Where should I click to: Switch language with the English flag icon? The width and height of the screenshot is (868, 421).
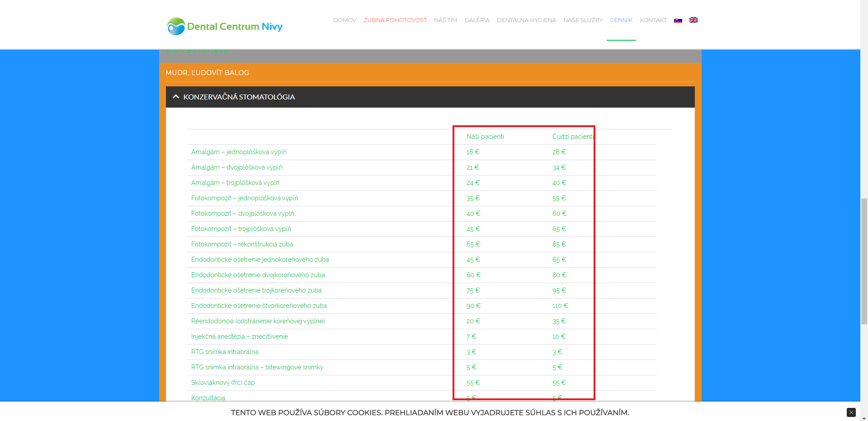pos(693,20)
